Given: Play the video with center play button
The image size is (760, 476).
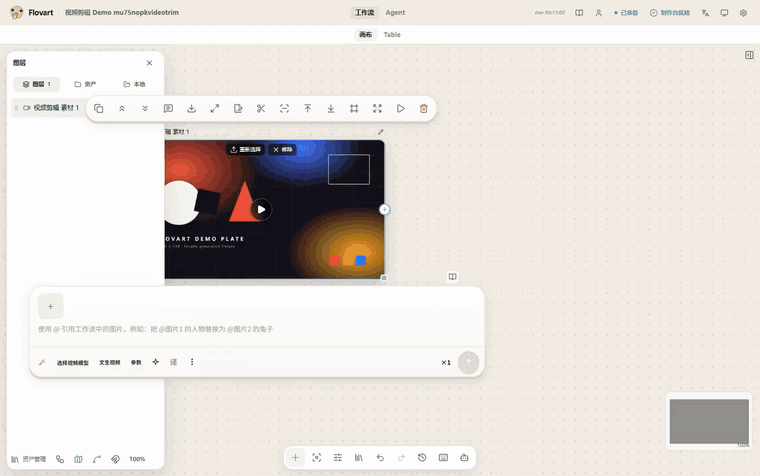Looking at the screenshot, I should 261,209.
